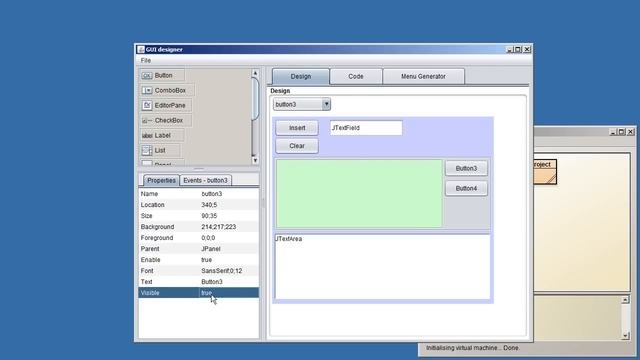
Task: Close the GUI designer window
Action: click(x=527, y=49)
